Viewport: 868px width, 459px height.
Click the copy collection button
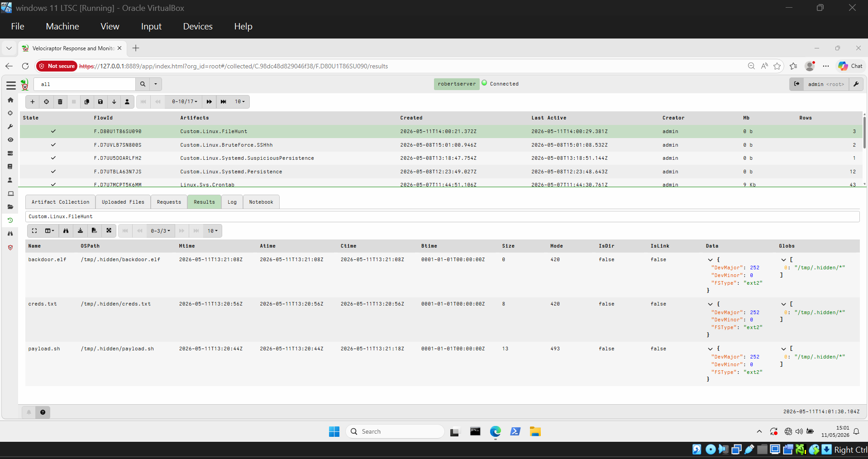click(x=87, y=102)
